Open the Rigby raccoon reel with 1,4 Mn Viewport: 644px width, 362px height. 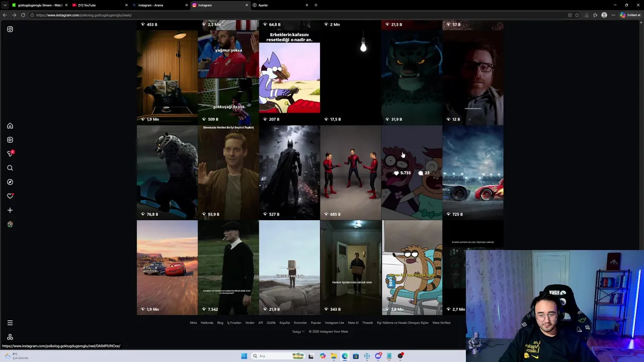[x=412, y=267]
